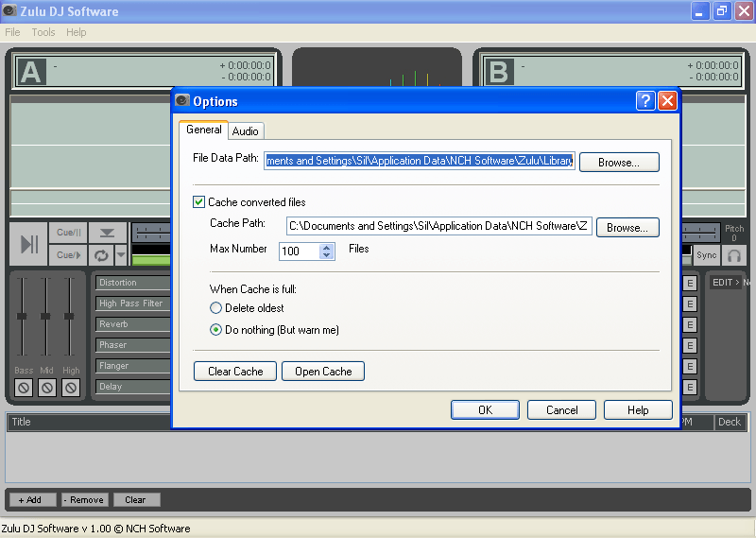Image resolution: width=756 pixels, height=538 pixels.
Task: Click the High equalizer slider handle
Action: click(x=69, y=317)
